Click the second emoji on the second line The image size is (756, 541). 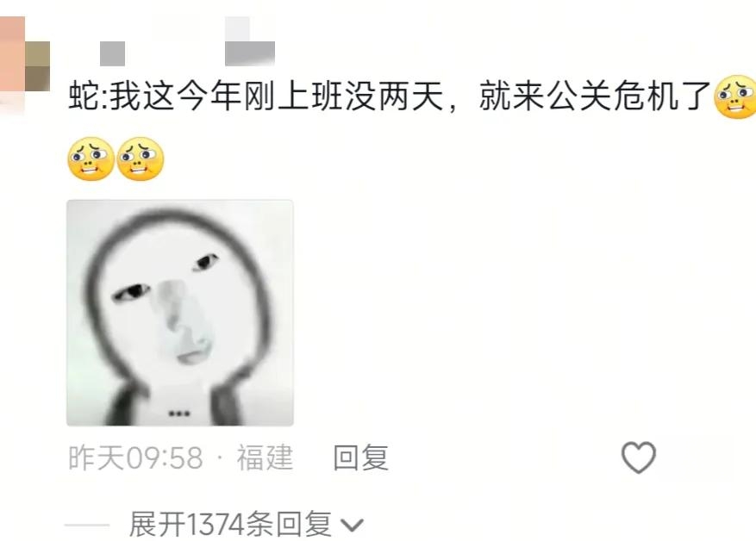(x=141, y=159)
